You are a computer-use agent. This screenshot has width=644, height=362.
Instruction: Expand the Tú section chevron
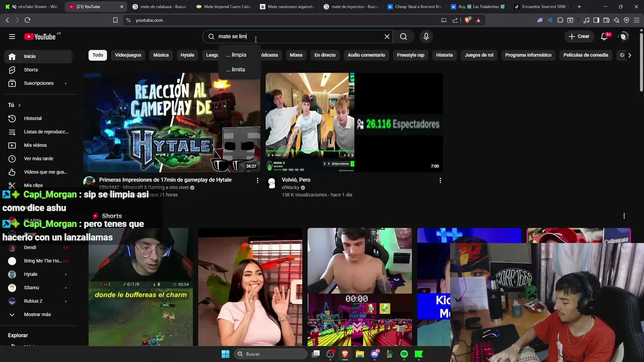(x=19, y=105)
